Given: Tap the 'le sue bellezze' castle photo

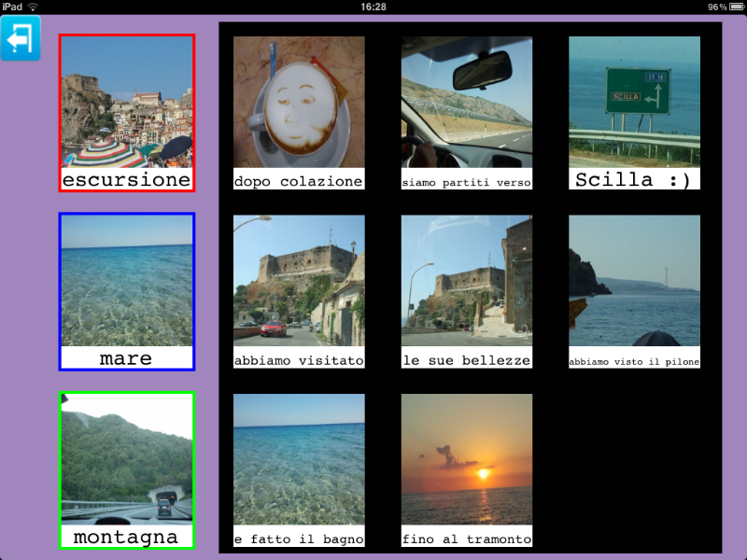Looking at the screenshot, I should [x=467, y=282].
